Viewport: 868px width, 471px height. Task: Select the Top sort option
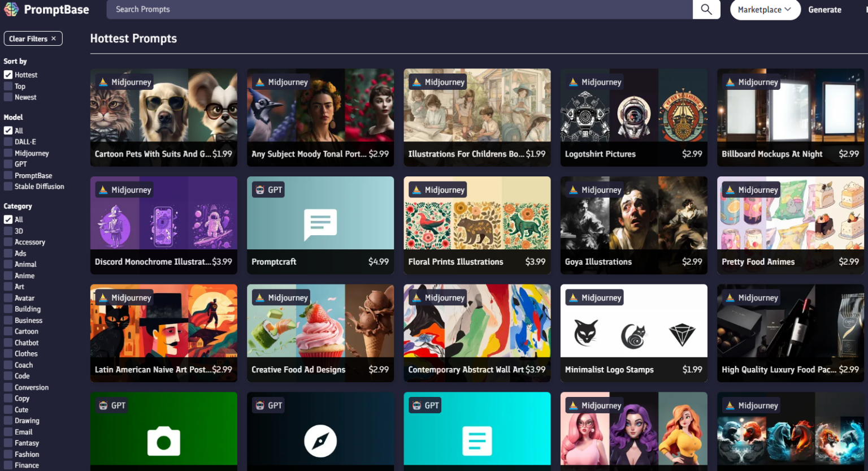click(8, 87)
